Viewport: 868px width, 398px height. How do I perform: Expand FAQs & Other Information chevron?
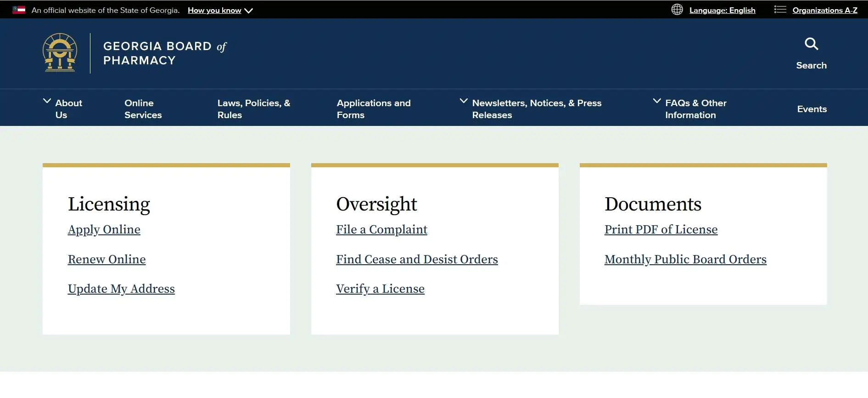pyautogui.click(x=657, y=101)
